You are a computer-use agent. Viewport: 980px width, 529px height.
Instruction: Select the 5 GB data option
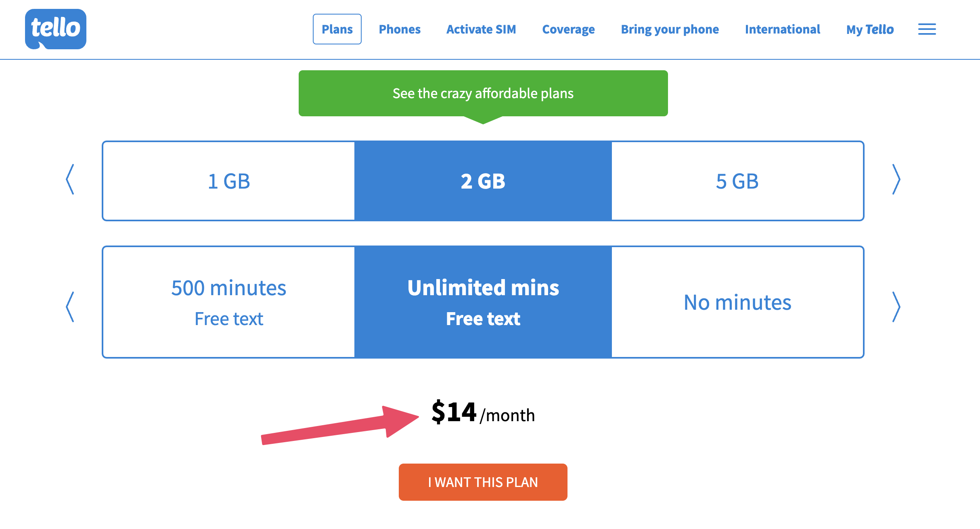tap(738, 181)
